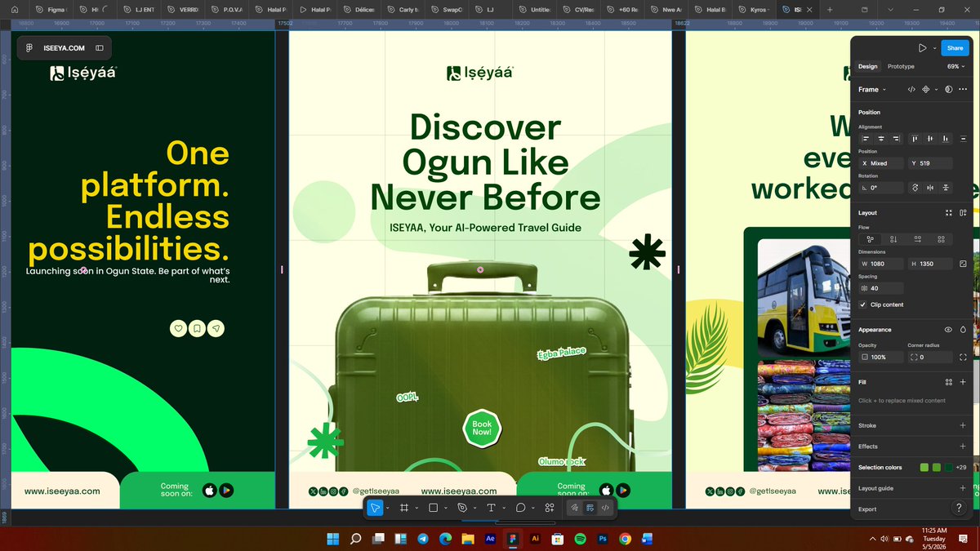Click the use as mask icon
Viewport: 980px width, 551px height.
point(949,90)
